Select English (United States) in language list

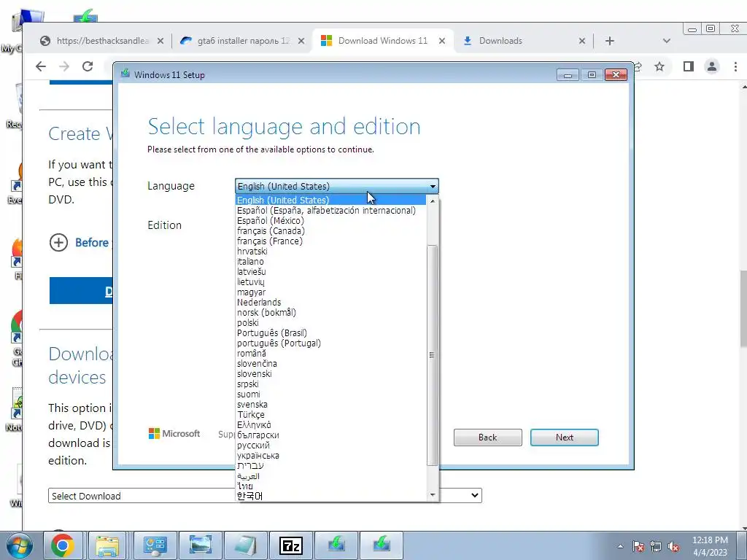pyautogui.click(x=330, y=200)
